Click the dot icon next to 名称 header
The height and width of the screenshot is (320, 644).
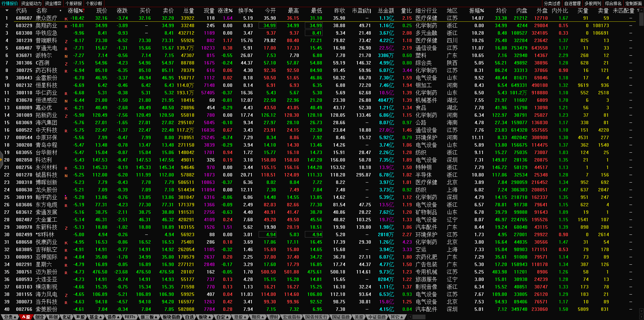pyautogui.click(x=60, y=11)
